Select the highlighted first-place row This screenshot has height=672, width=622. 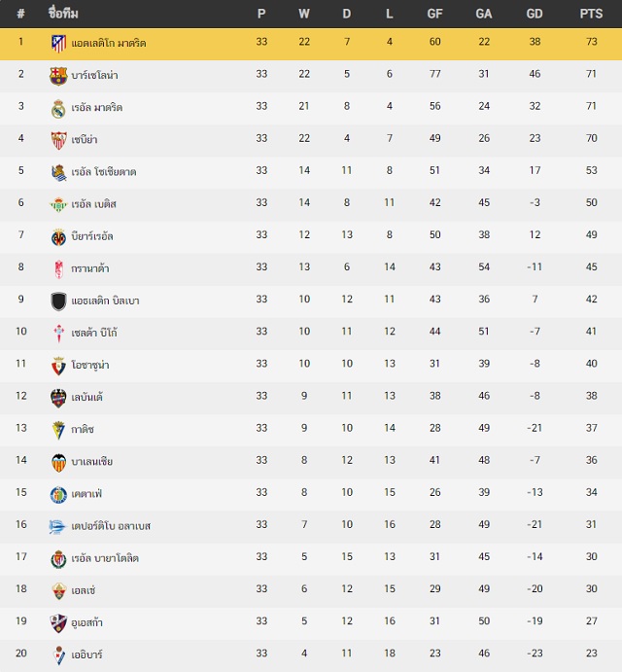click(311, 44)
